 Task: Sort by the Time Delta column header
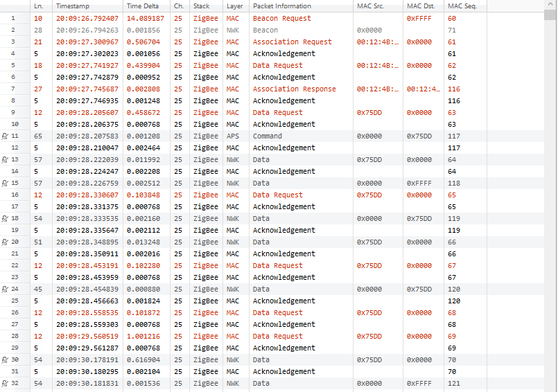[146, 6]
